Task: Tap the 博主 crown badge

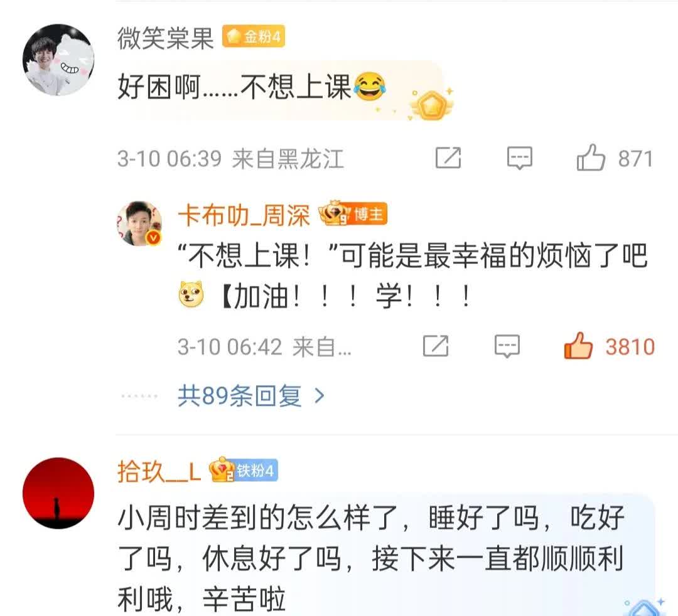Action: 353,213
